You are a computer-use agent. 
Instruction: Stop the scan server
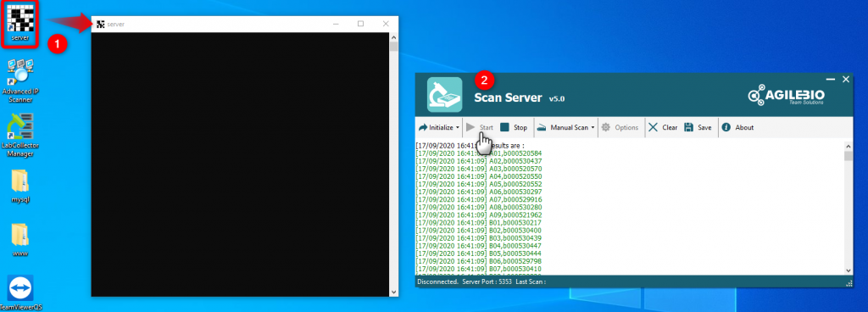coord(514,127)
